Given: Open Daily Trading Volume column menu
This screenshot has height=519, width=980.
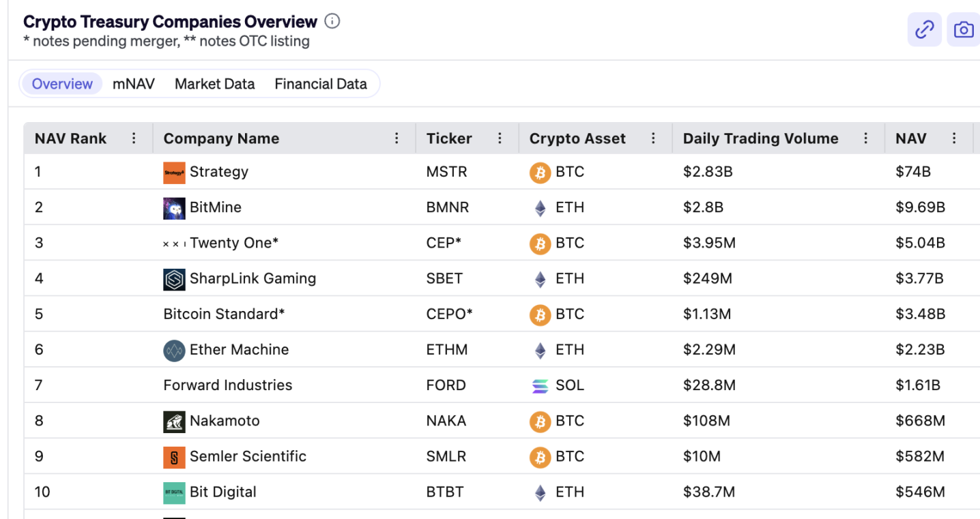Looking at the screenshot, I should pos(865,138).
